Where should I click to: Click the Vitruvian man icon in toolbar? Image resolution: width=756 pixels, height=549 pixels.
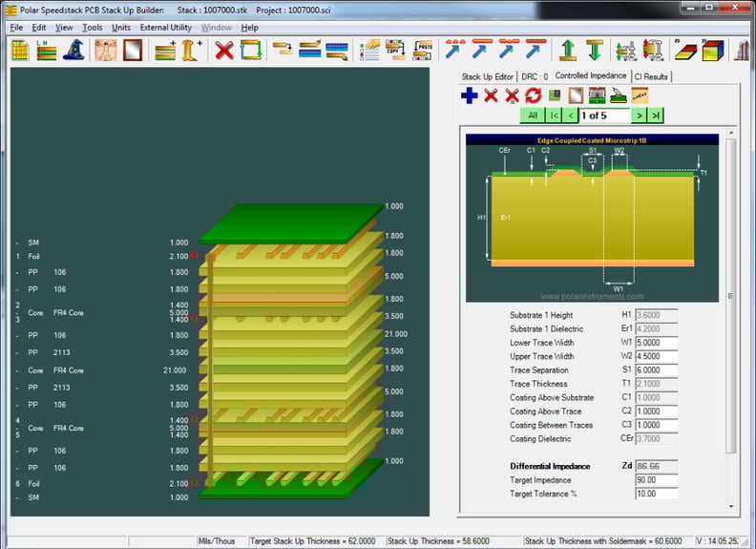click(105, 51)
